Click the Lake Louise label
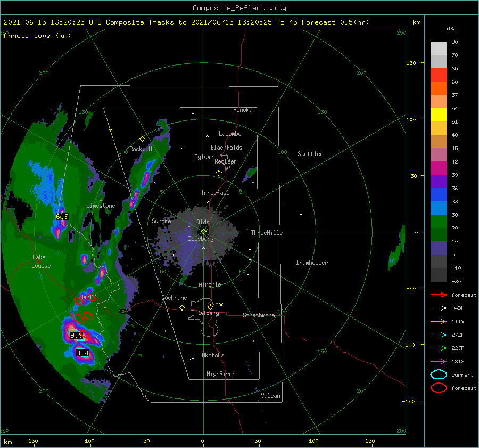 [41, 262]
